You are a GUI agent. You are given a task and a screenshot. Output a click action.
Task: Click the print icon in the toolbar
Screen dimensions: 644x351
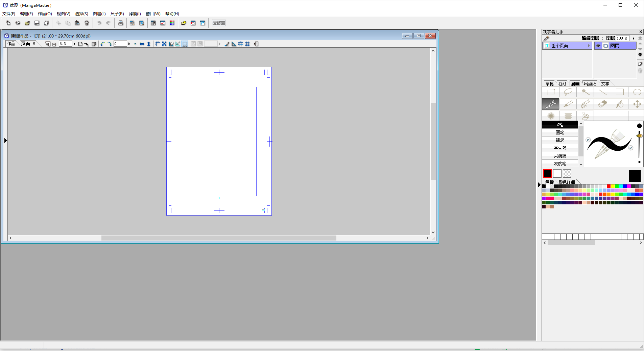[121, 23]
